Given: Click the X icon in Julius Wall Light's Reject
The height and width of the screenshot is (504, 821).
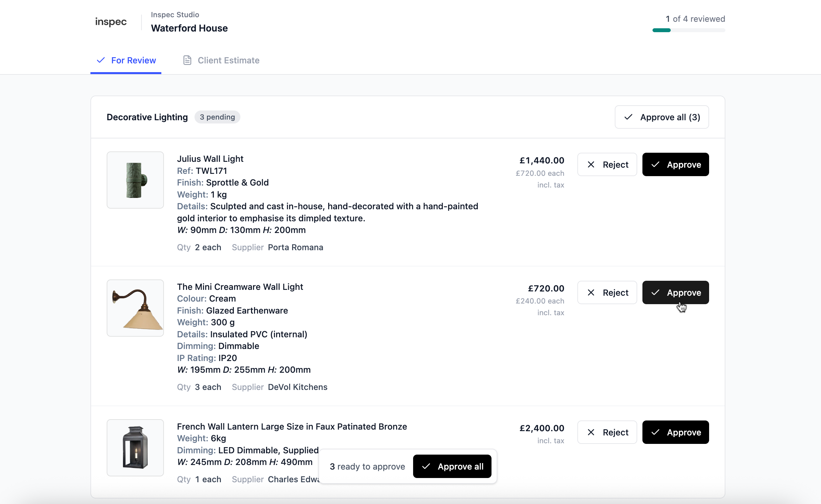Looking at the screenshot, I should pyautogui.click(x=591, y=165).
